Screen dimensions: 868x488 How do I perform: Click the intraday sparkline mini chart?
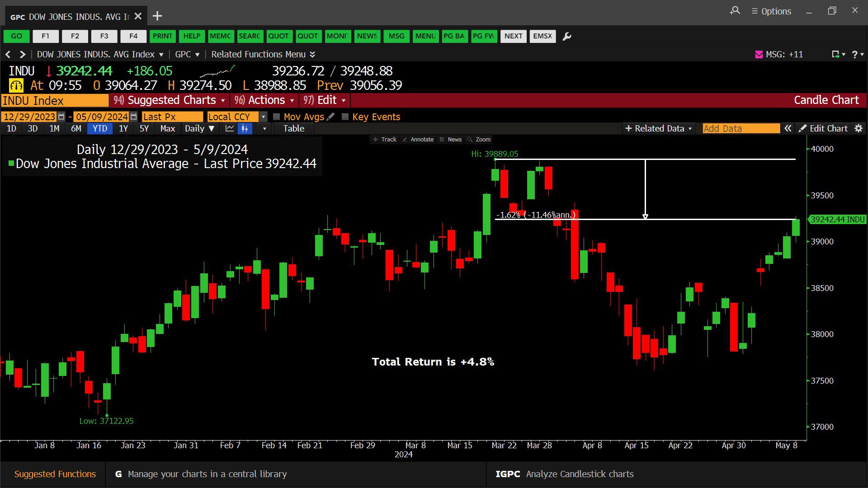coord(217,71)
